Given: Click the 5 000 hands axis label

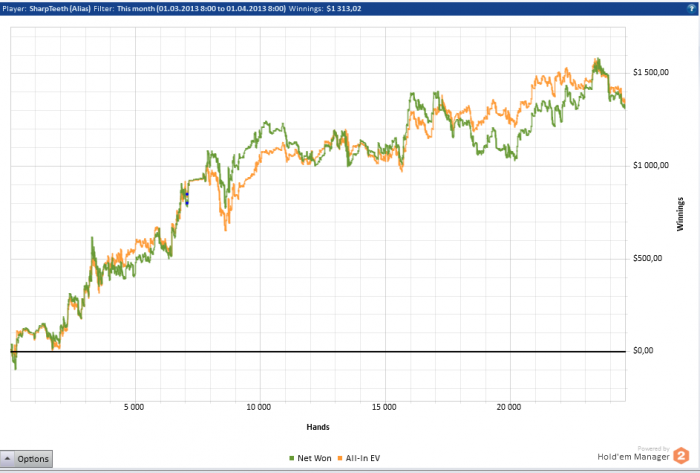Looking at the screenshot, I should 134,407.
